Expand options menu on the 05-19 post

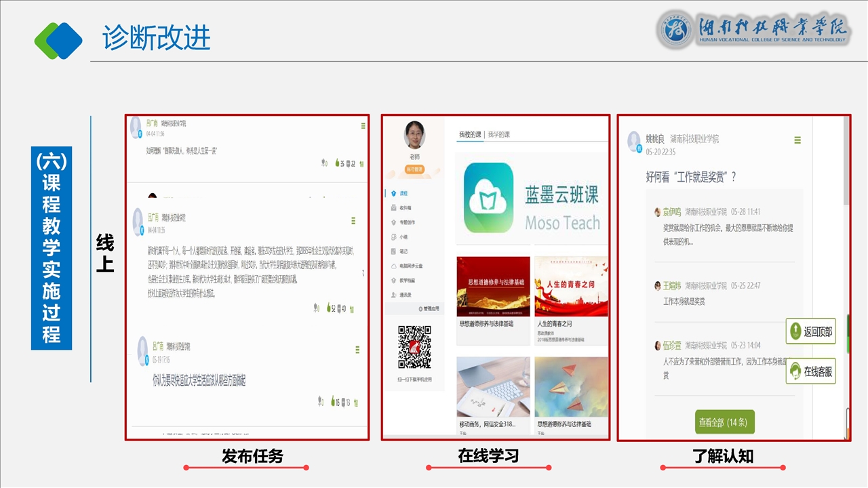tap(357, 349)
